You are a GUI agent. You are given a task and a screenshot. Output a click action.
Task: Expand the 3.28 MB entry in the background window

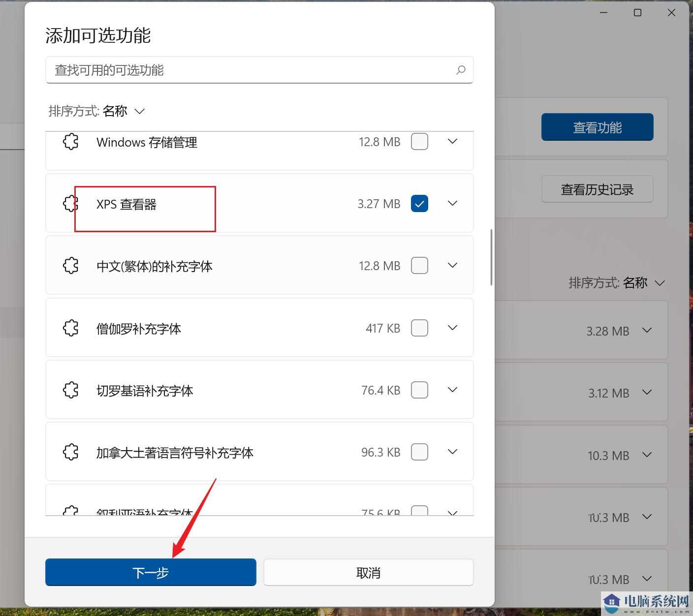[x=647, y=330]
